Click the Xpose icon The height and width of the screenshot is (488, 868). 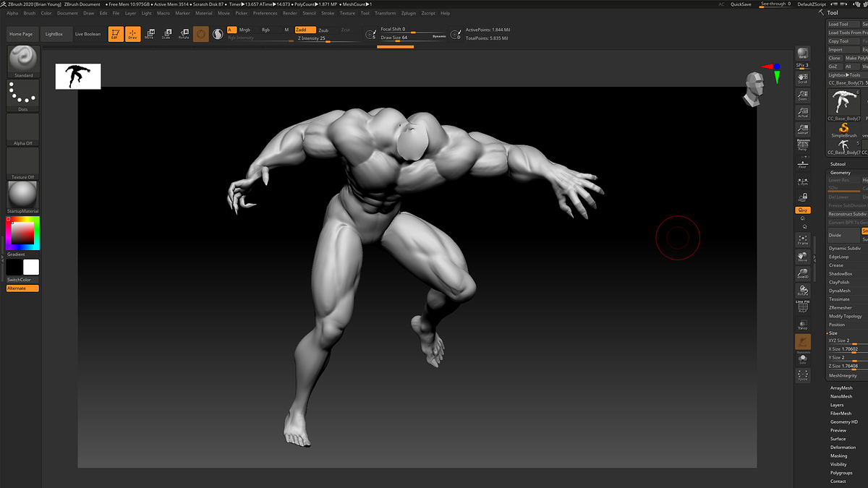tap(803, 375)
